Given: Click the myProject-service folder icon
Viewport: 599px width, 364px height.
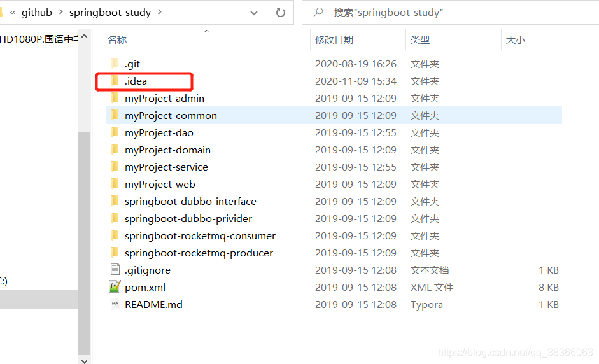Looking at the screenshot, I should [x=115, y=167].
